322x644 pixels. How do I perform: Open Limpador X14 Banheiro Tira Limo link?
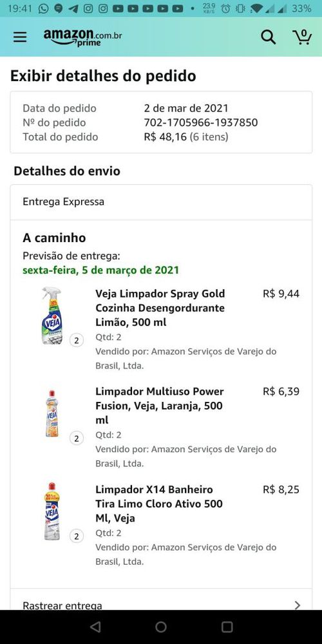click(159, 504)
